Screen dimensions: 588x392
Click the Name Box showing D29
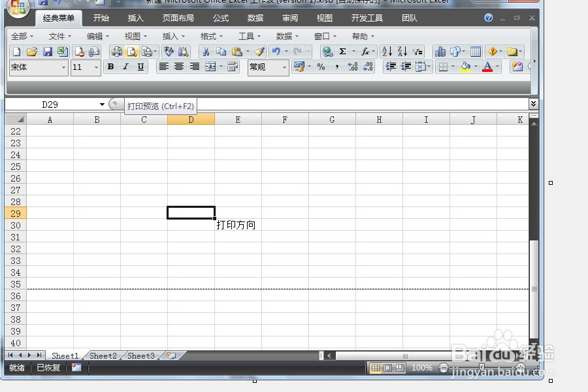coord(50,105)
